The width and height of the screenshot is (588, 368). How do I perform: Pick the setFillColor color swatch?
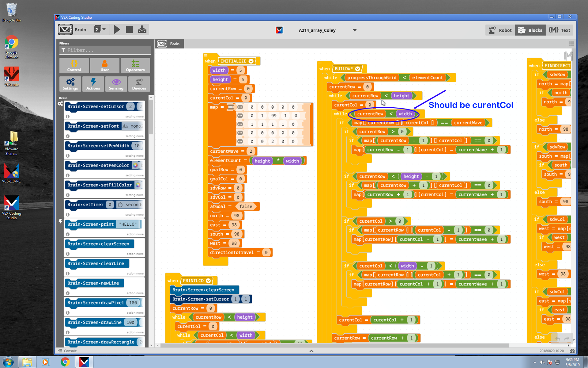138,185
